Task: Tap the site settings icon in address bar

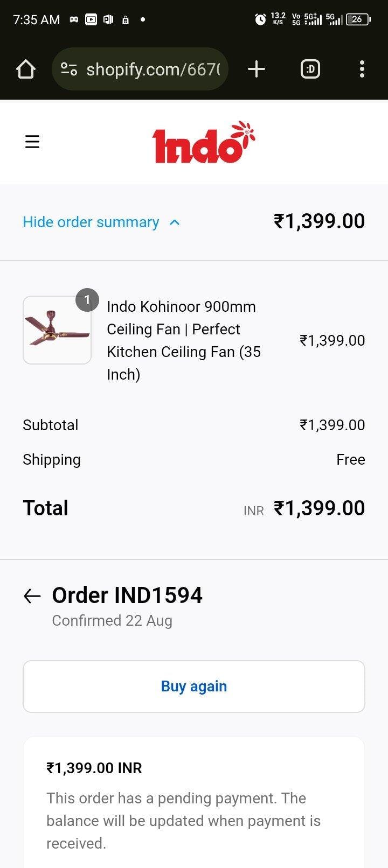Action: (x=69, y=69)
